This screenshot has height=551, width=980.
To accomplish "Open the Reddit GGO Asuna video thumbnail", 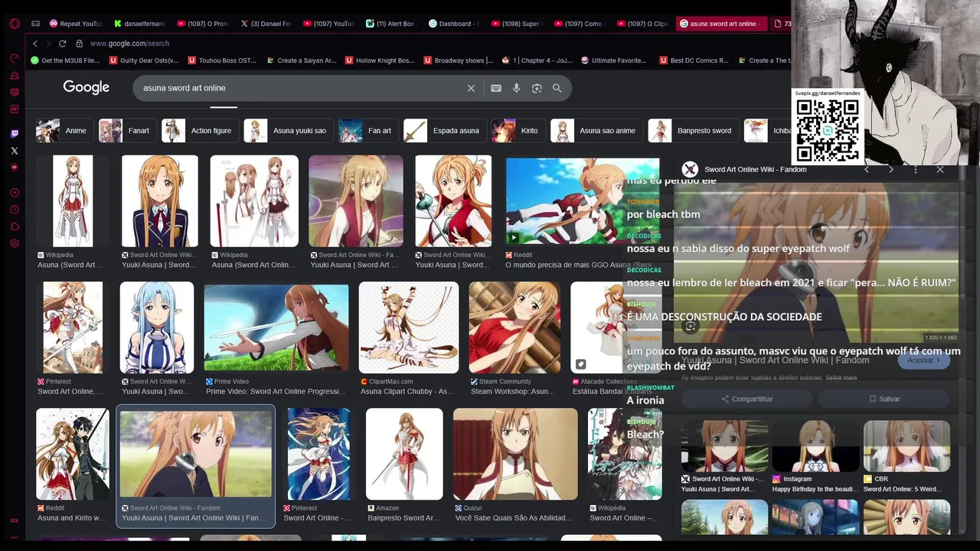I will tap(583, 201).
